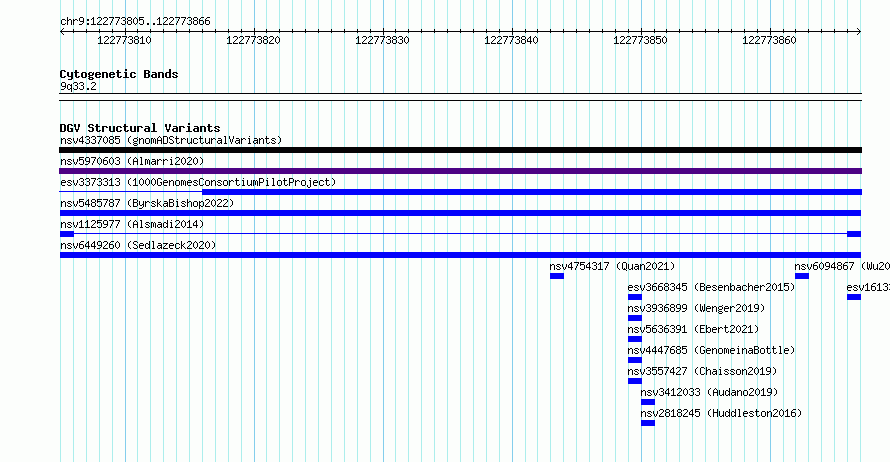Click ruler position 122773830
Image resolution: width=890 pixels, height=462 pixels.
(382, 40)
